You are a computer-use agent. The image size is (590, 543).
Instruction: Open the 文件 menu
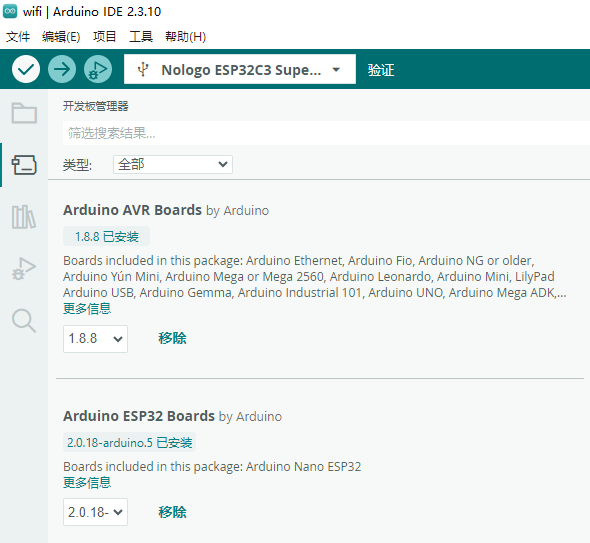click(x=18, y=37)
